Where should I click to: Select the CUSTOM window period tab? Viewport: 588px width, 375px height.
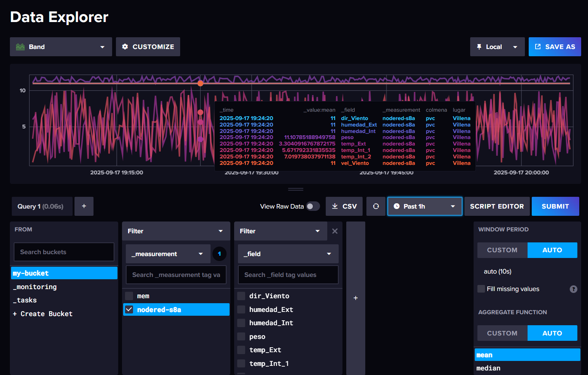[x=502, y=250]
